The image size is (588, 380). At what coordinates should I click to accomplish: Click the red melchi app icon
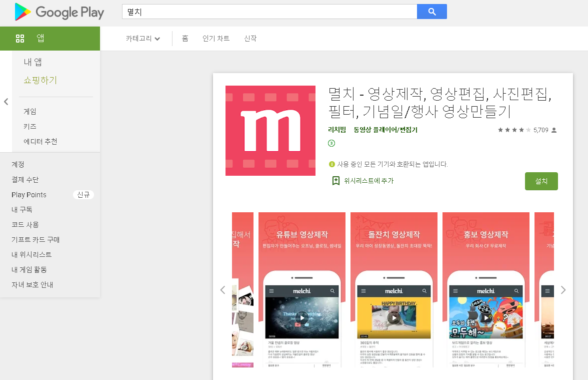[270, 131]
